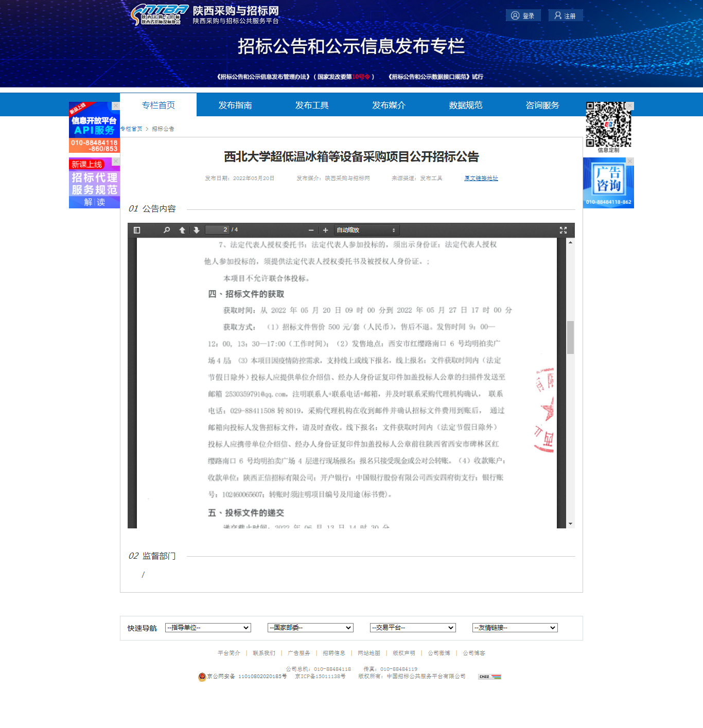Open the 数据规范 navigation tab
703x728 pixels.
click(465, 105)
